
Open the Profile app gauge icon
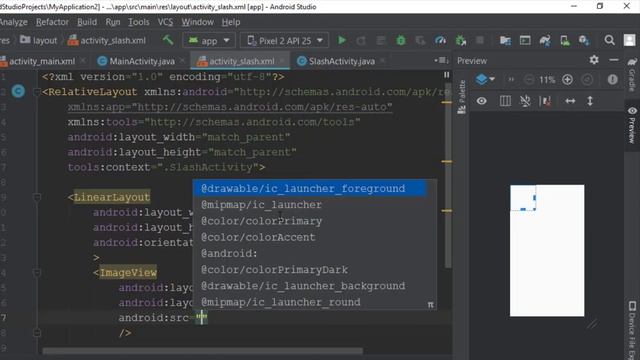coord(440,40)
